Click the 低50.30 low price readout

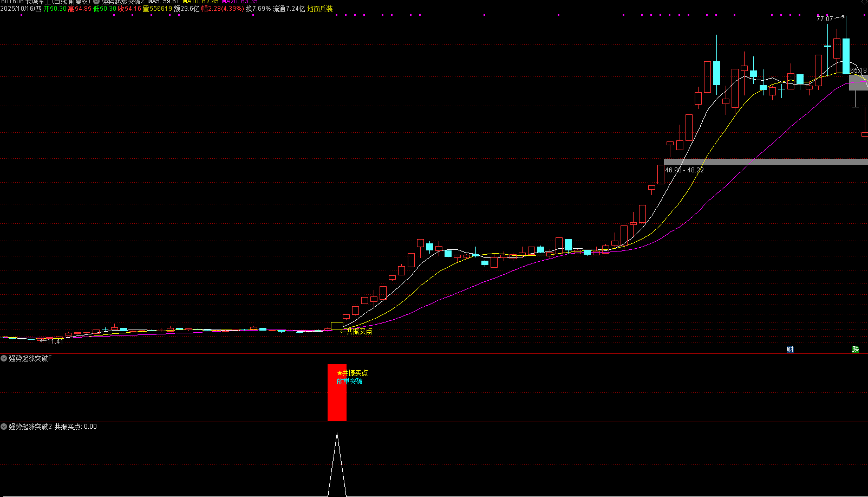tap(105, 9)
